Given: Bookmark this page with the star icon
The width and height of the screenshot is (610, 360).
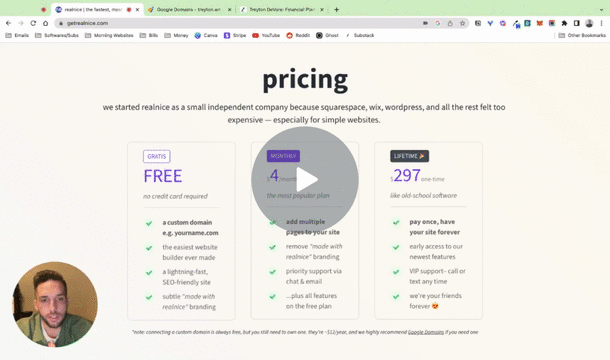Looking at the screenshot, I should click(462, 23).
